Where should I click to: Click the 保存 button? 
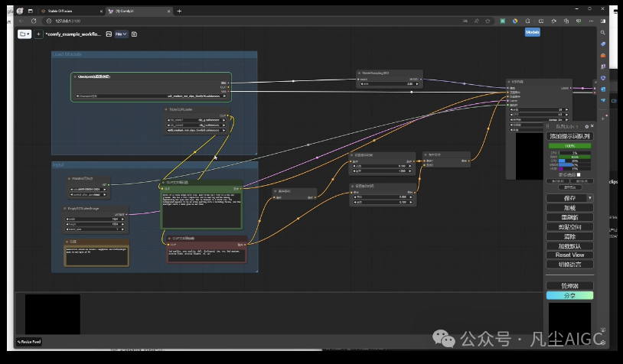pos(566,198)
